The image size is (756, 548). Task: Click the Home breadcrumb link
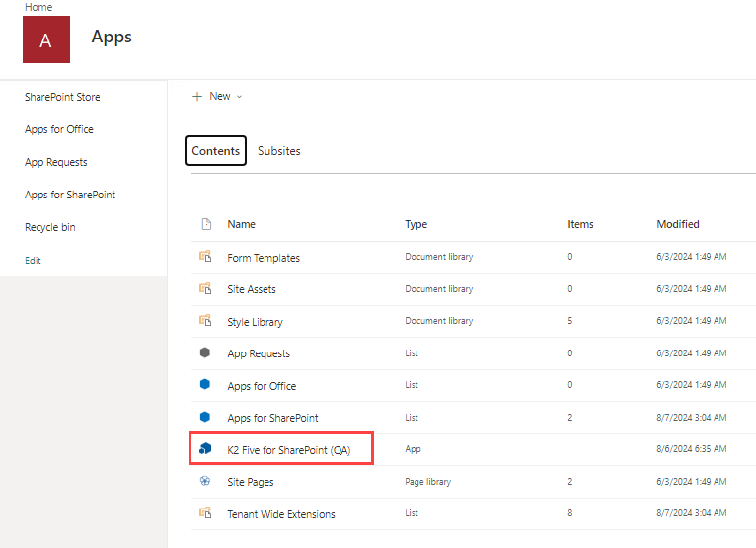tap(38, 7)
